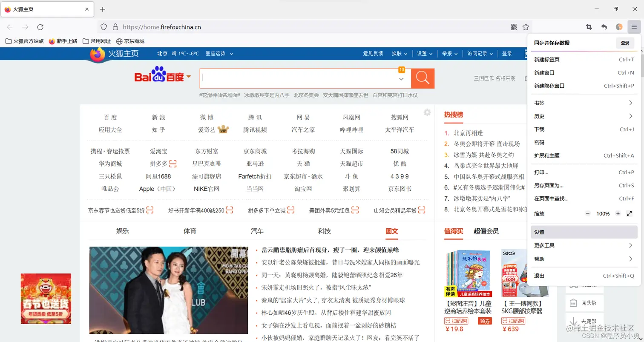Click zoom in plus button in menu
Image resolution: width=644 pixels, height=342 pixels.
click(x=618, y=213)
